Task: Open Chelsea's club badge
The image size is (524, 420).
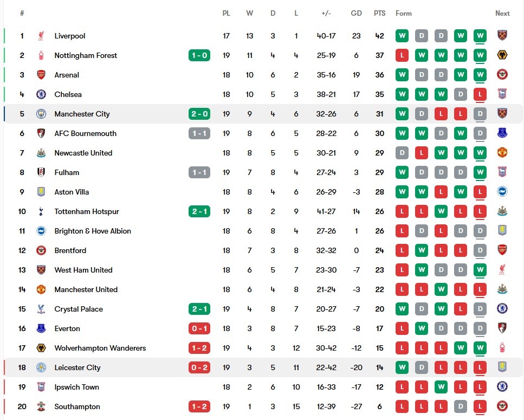Action: 41,94
